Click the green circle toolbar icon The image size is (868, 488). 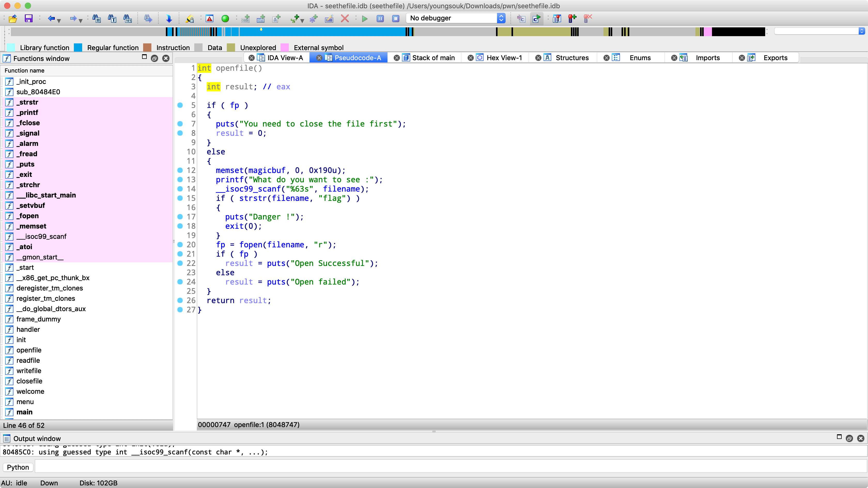point(225,19)
